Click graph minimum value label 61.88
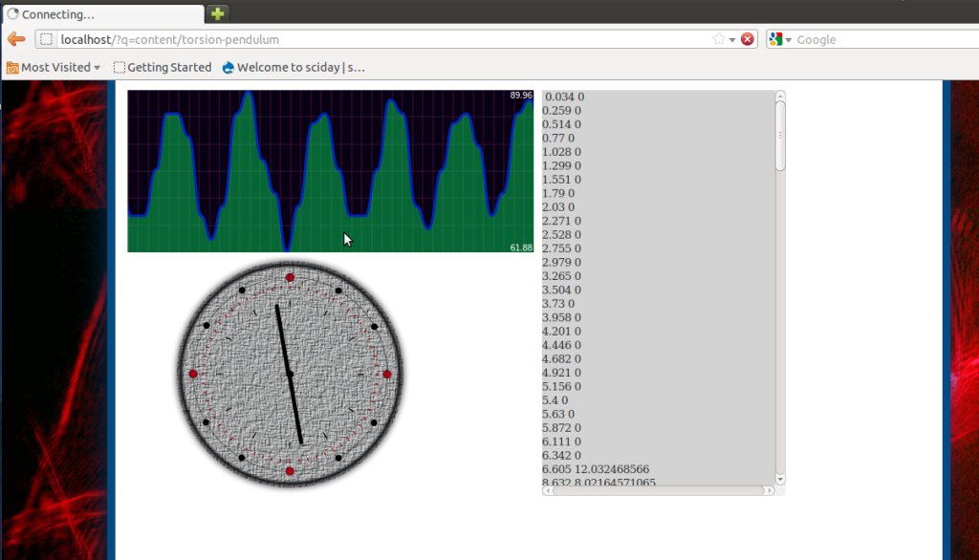Screen dimensions: 979x560 tap(521, 248)
